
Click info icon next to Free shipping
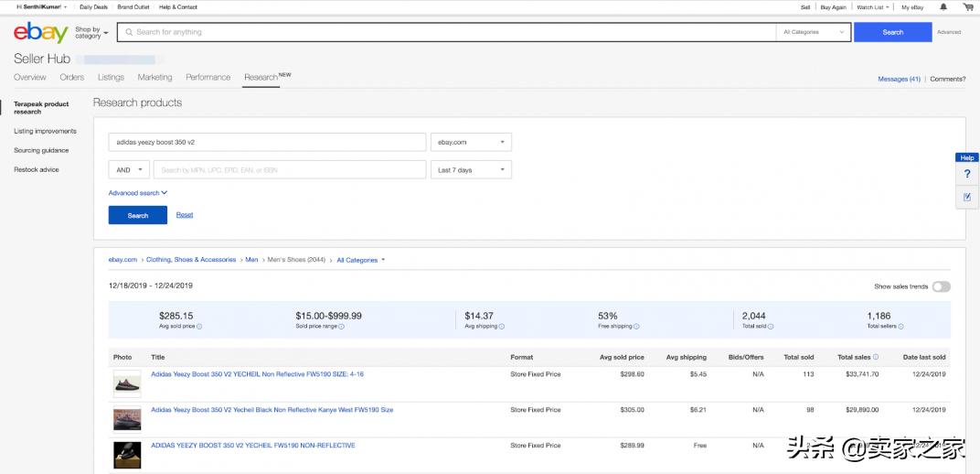(637, 327)
